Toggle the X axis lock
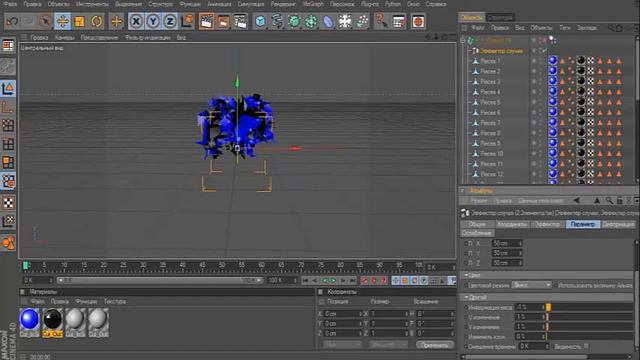640x360 pixels. point(136,21)
